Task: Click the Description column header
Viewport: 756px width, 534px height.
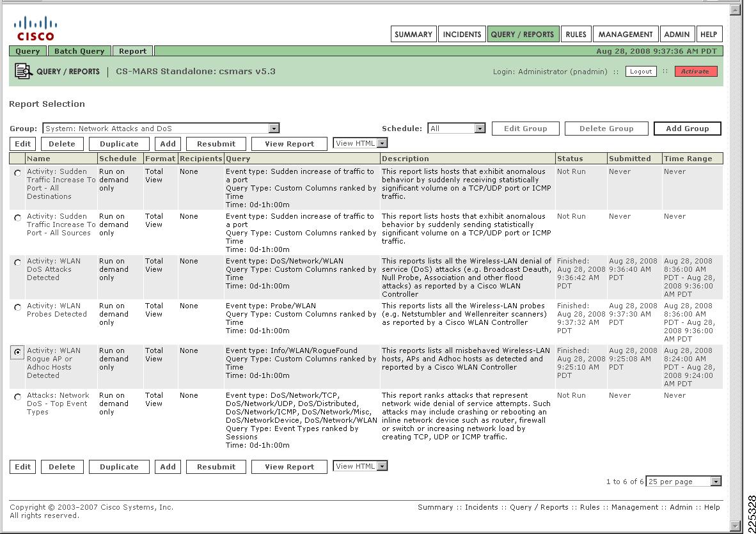Action: (468, 159)
